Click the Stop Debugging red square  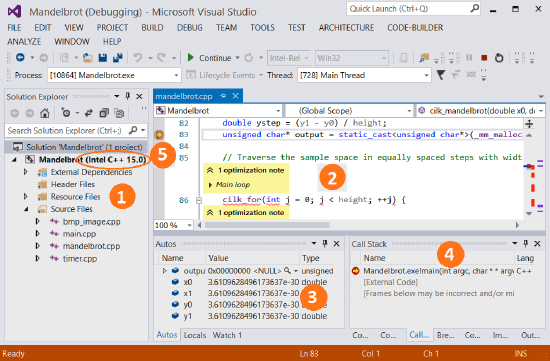tap(484, 58)
